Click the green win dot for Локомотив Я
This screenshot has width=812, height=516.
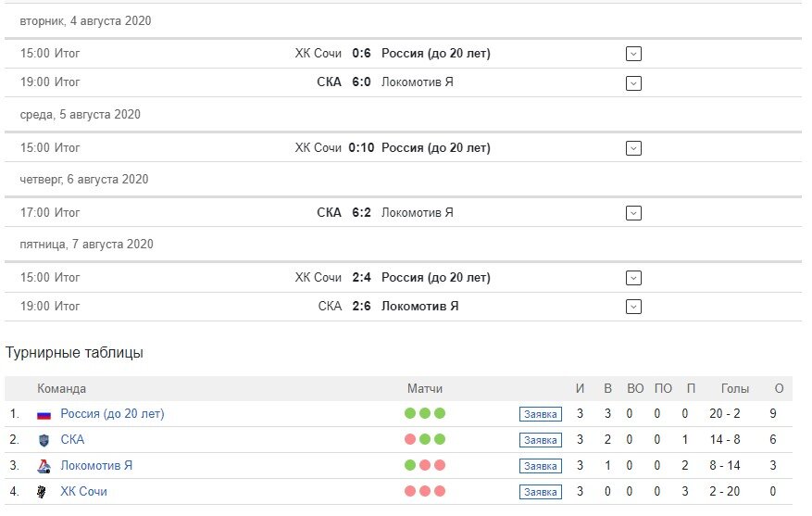pos(410,465)
